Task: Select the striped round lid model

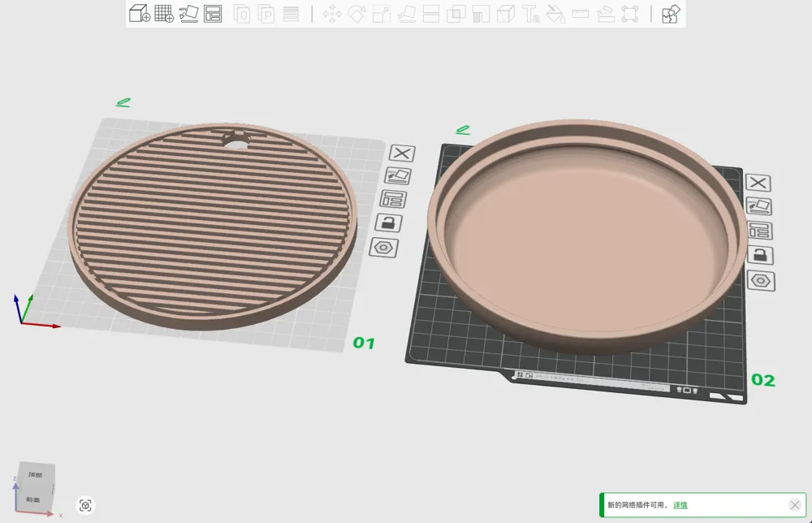Action: pyautogui.click(x=212, y=225)
